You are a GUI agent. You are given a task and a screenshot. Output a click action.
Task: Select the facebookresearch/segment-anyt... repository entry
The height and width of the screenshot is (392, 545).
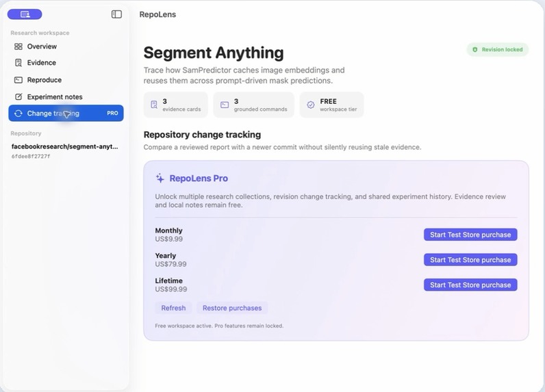64,146
